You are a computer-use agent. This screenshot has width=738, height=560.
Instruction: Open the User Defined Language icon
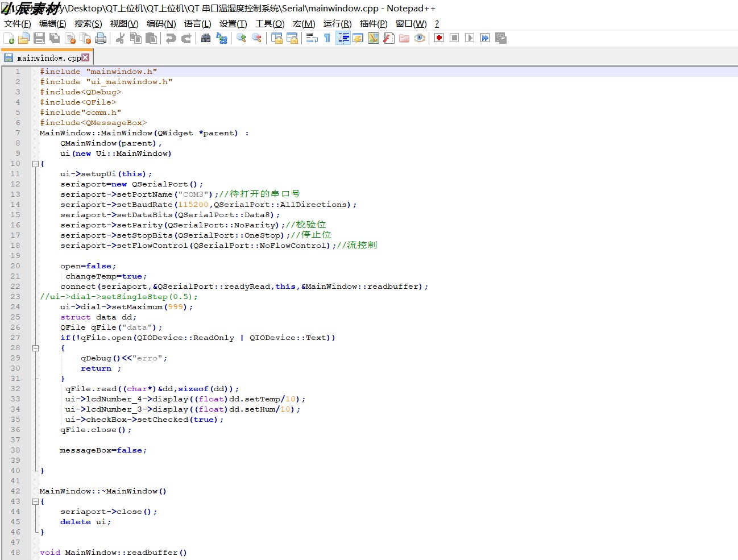pyautogui.click(x=358, y=38)
